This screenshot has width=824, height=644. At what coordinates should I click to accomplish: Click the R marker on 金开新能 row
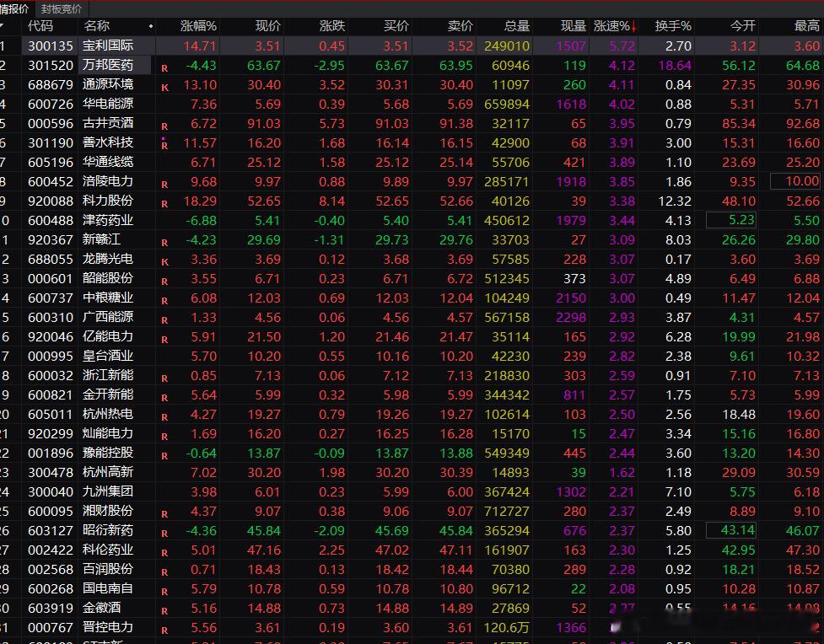(x=164, y=398)
